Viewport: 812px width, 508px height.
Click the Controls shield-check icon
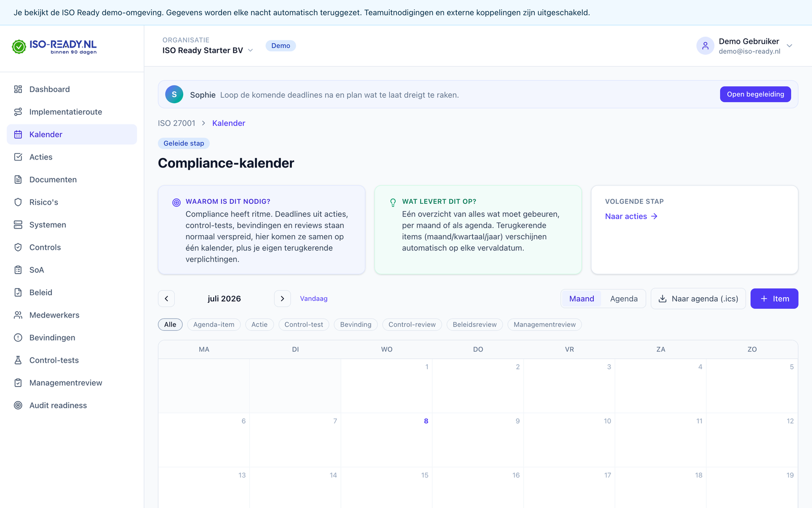pyautogui.click(x=18, y=247)
